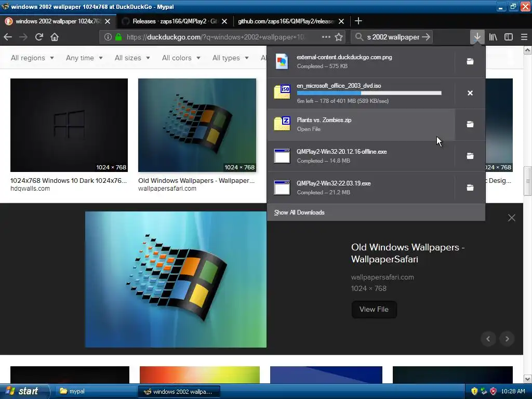Viewport: 532px width, 399px height.
Task: Cancel the en_microsoft_office_2003_dvd.iso download
Action: click(470, 93)
